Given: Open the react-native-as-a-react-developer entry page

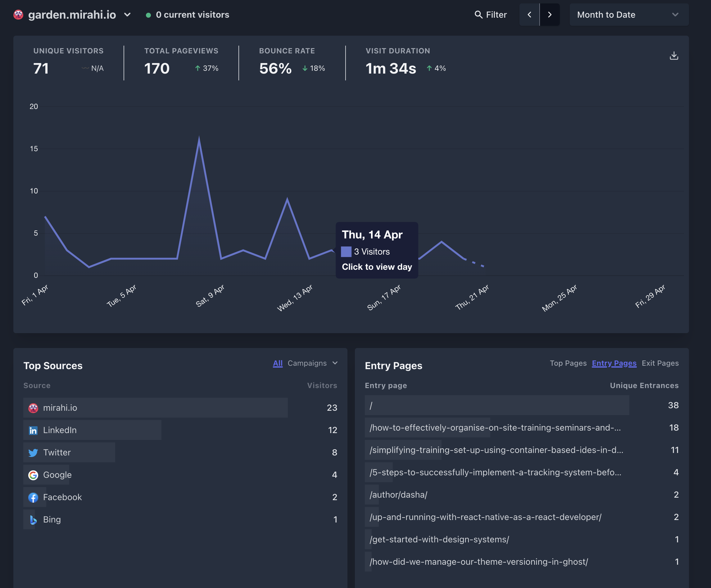Looking at the screenshot, I should (x=486, y=517).
